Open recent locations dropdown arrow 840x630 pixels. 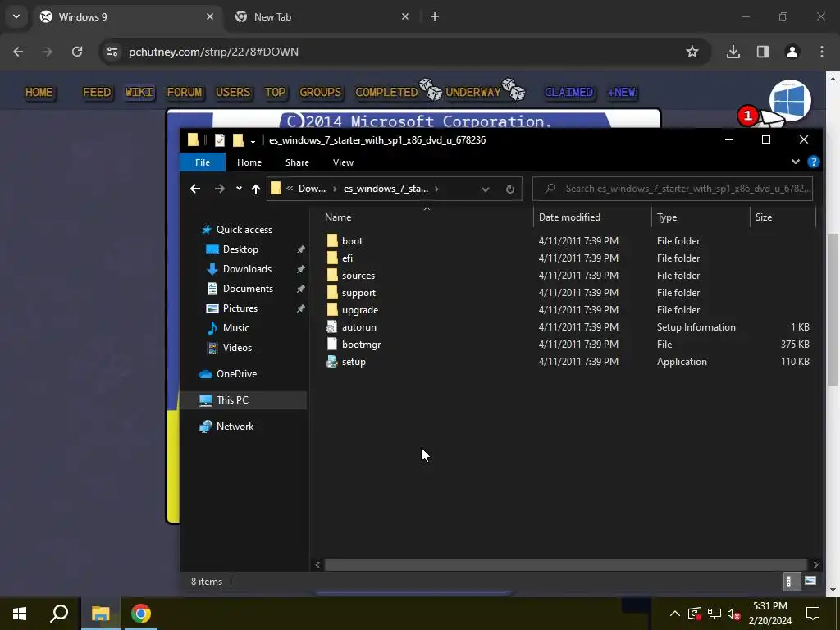tap(239, 189)
